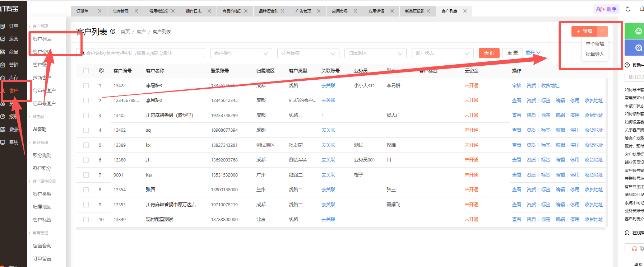Check the row for customer 李易耕3
The height and width of the screenshot is (267, 644).
[86, 85]
